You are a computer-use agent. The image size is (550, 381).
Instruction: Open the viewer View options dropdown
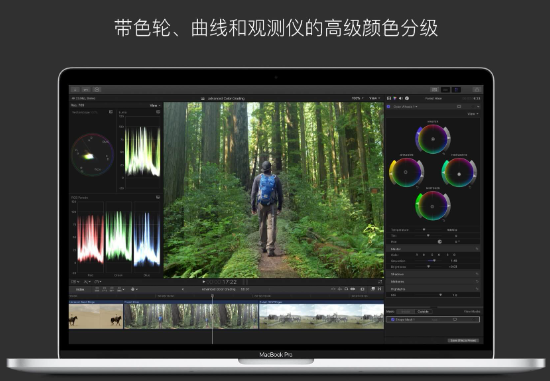coord(375,99)
